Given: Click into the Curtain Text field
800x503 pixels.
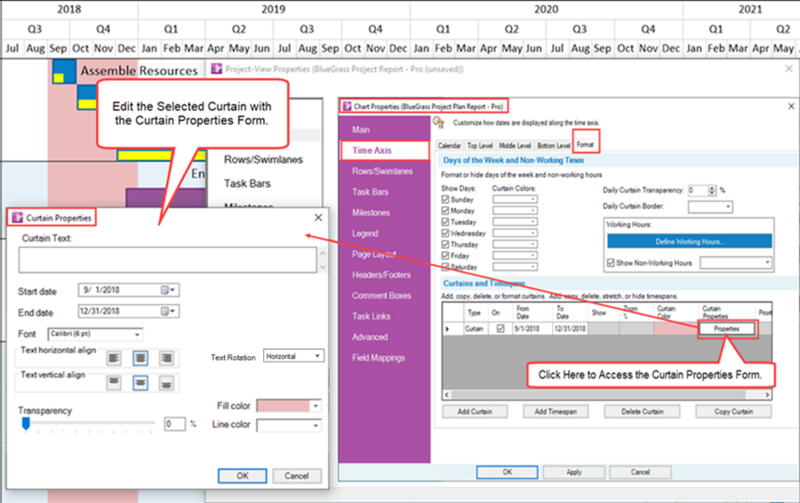Looking at the screenshot, I should pos(167,260).
